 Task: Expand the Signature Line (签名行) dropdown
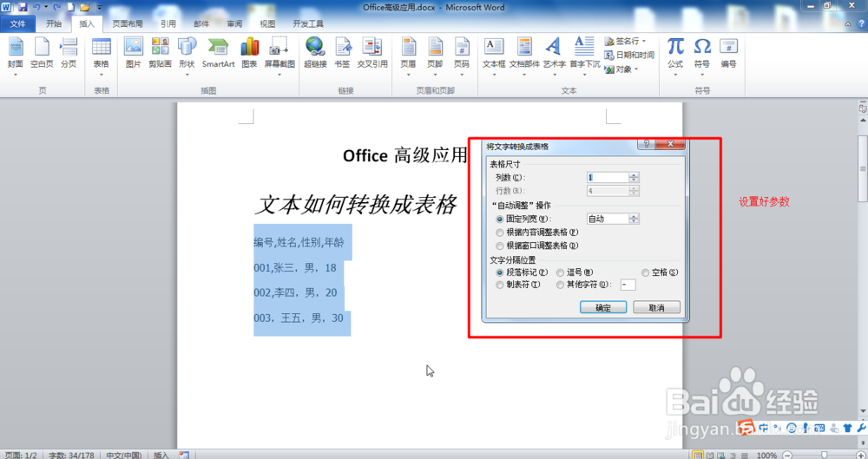644,41
